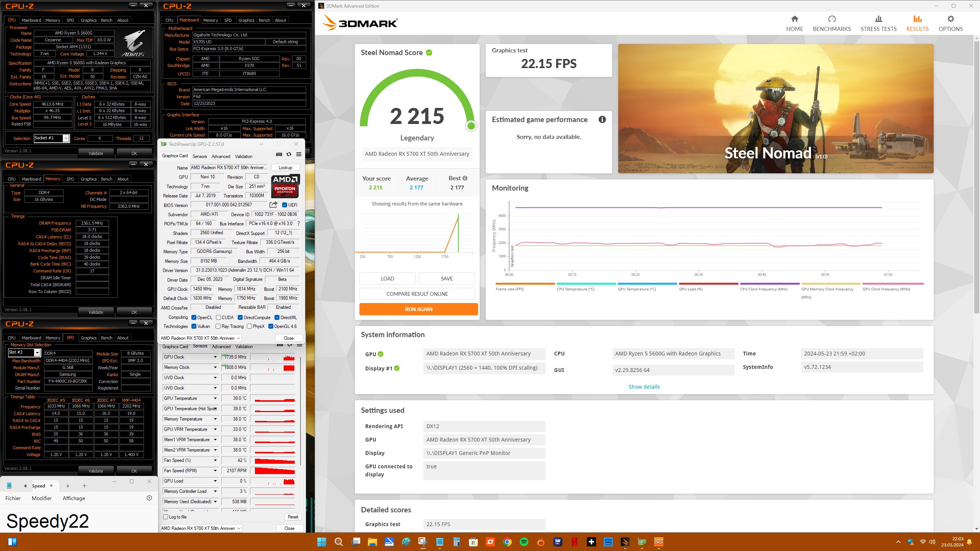Click COMPARE RESULT ONLINE
Viewport: 980px width, 551px height.
point(417,294)
